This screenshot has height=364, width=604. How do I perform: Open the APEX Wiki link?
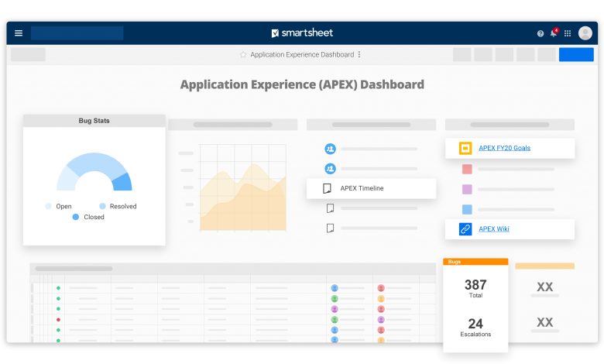coord(493,228)
